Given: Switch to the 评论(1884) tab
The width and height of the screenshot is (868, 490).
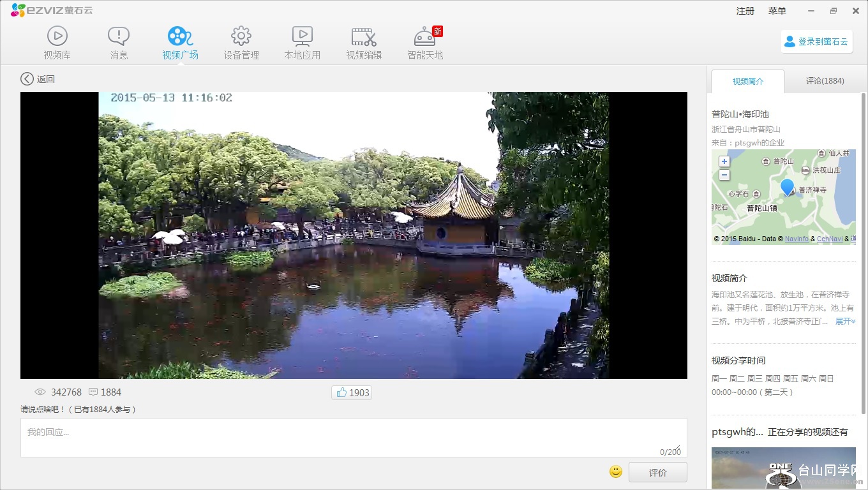Looking at the screenshot, I should (825, 81).
